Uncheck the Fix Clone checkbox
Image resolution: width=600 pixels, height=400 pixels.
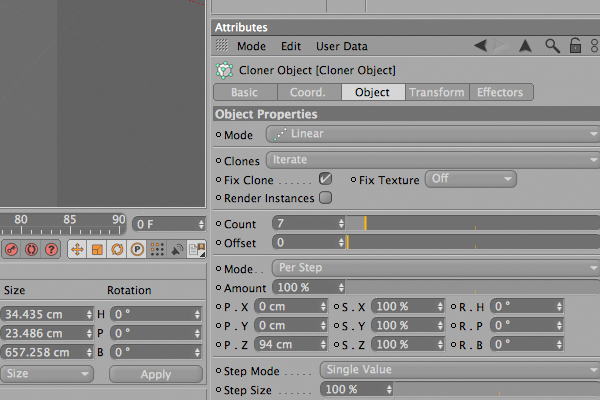click(325, 179)
